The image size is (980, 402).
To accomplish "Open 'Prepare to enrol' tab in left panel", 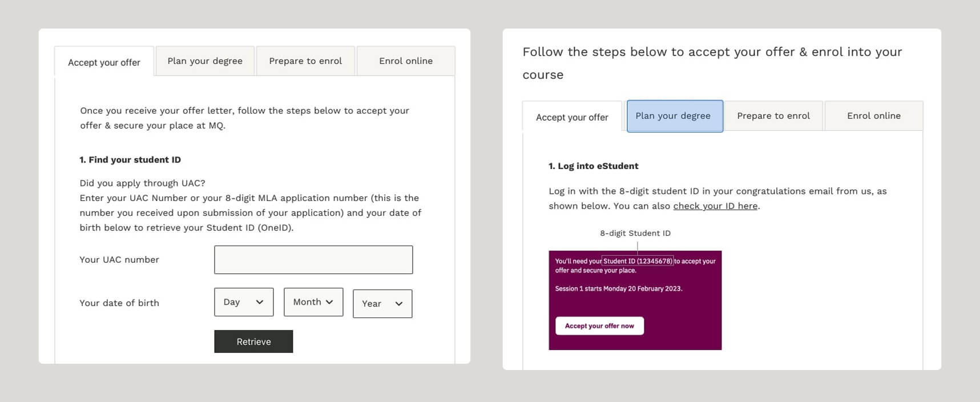I will click(305, 61).
